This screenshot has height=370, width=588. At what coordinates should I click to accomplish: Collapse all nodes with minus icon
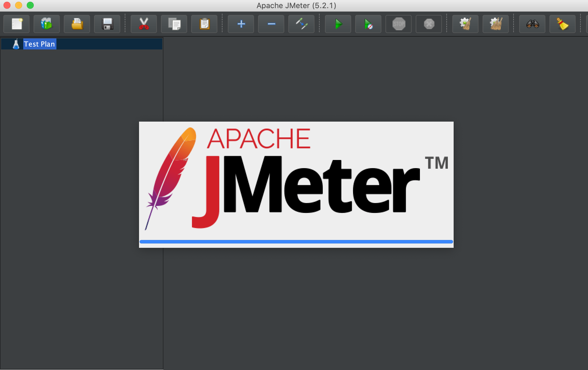(x=271, y=24)
